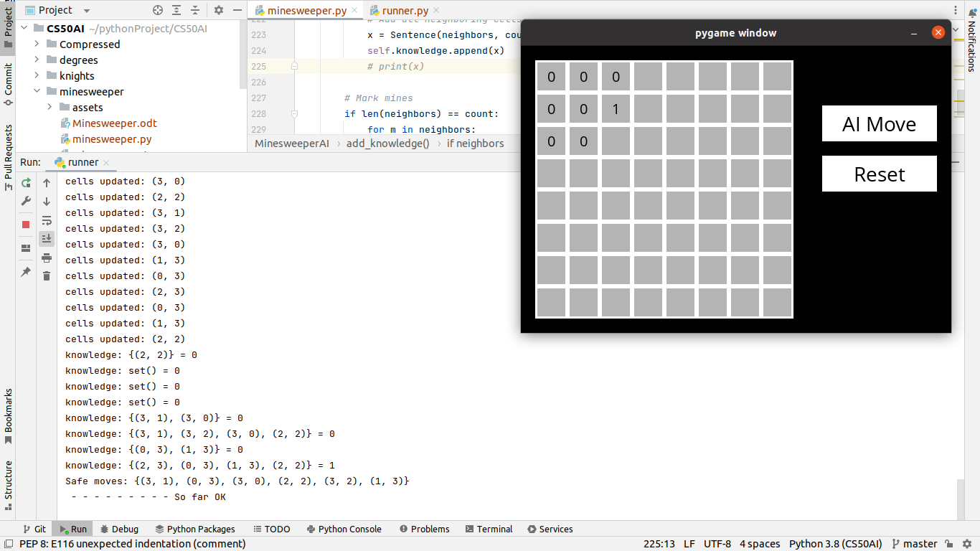
Task: Click master git branch widget
Action: pyautogui.click(x=914, y=544)
